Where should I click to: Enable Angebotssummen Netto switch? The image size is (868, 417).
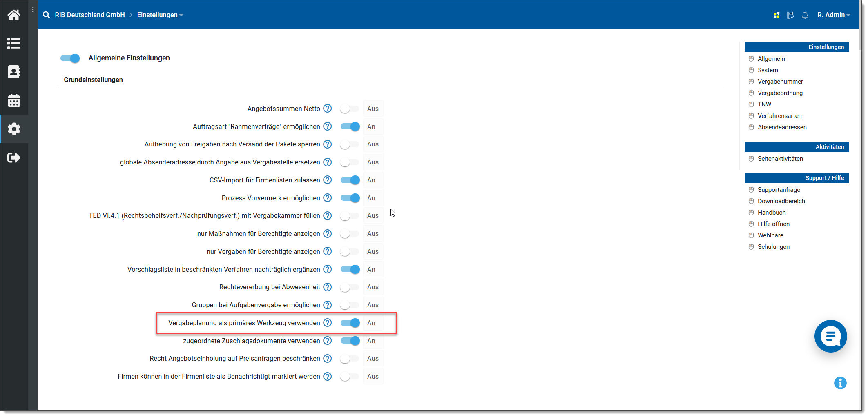click(x=350, y=109)
